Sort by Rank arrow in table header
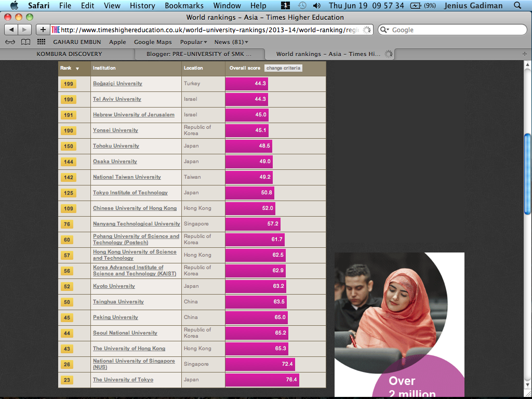 (77, 69)
